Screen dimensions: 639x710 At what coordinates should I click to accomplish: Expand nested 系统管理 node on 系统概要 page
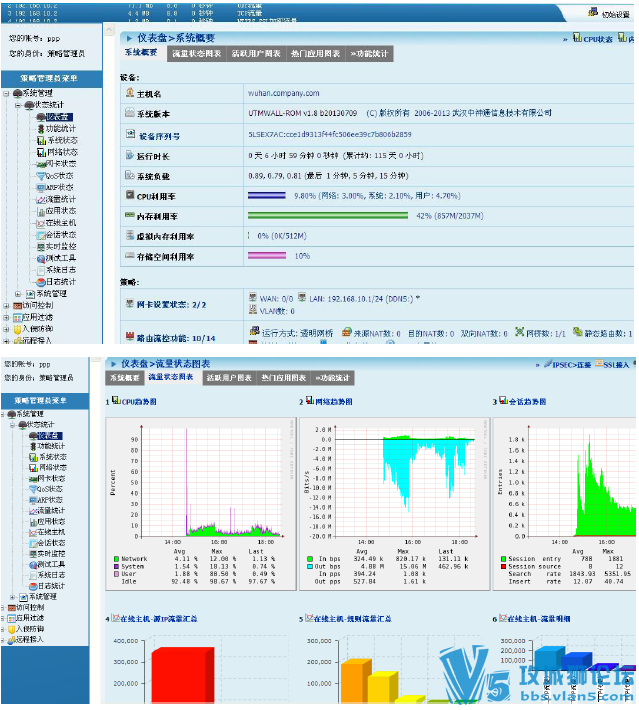click(x=18, y=294)
